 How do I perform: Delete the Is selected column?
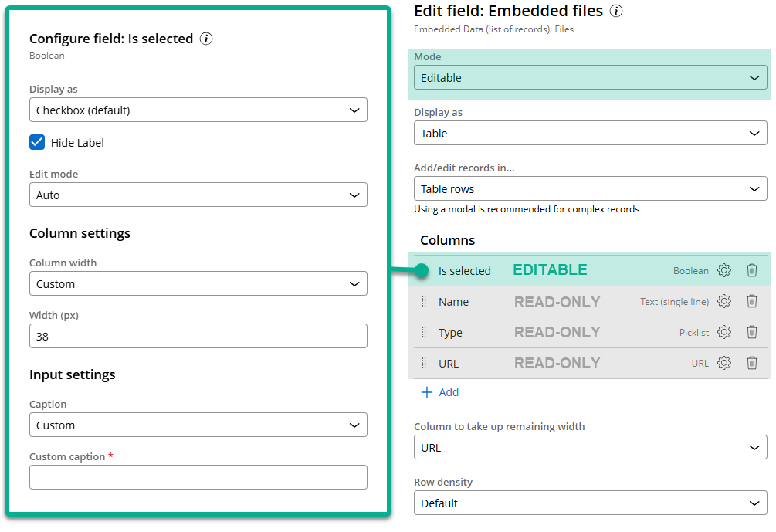[752, 270]
